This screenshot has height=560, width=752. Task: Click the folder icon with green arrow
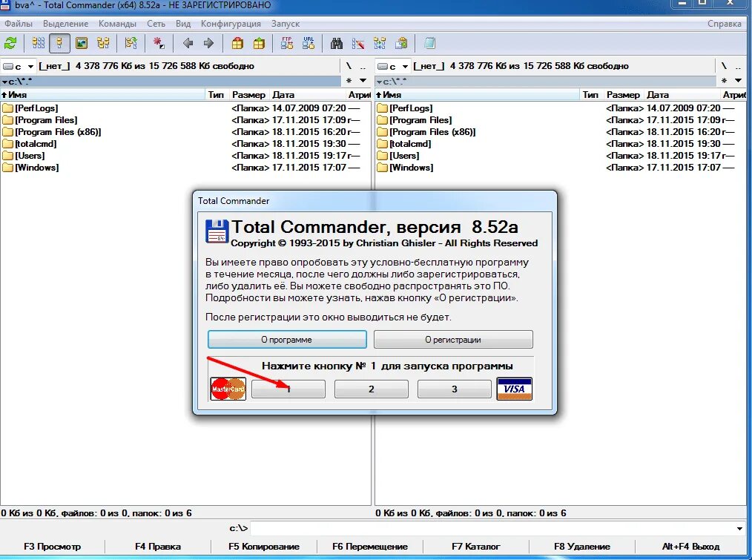(131, 43)
